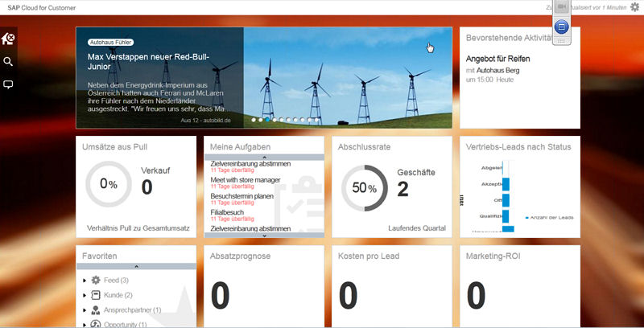Open the Marketing-ROI tile
Image resolution: width=644 pixels, height=328 pixels.
pos(520,286)
